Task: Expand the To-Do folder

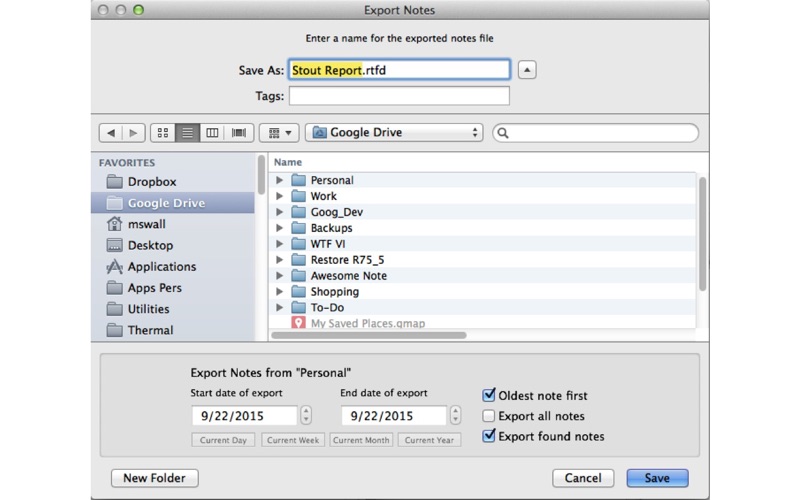Action: tap(279, 308)
